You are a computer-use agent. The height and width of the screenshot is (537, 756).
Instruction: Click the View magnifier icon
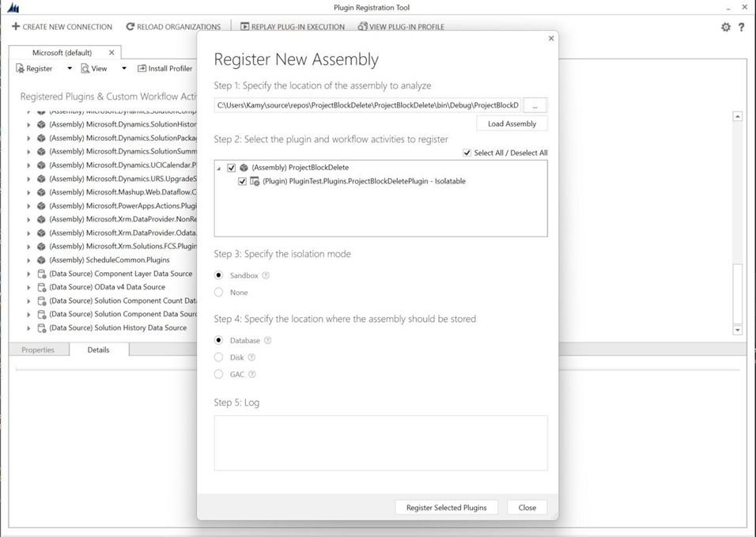(x=85, y=69)
